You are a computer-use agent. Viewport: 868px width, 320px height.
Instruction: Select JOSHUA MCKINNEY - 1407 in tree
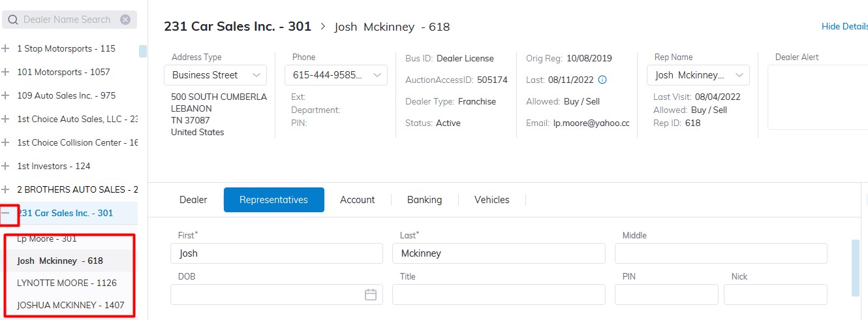click(x=70, y=305)
